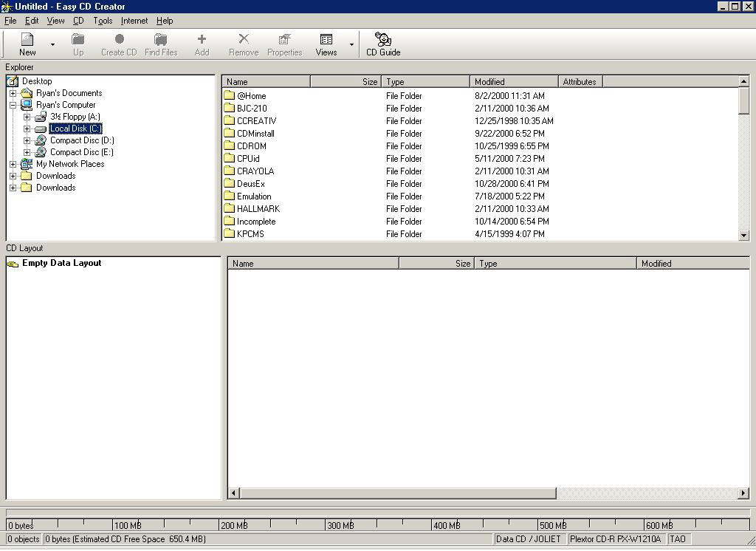
Task: Click CD Layout horizontal scroll right arrow
Action: (743, 493)
